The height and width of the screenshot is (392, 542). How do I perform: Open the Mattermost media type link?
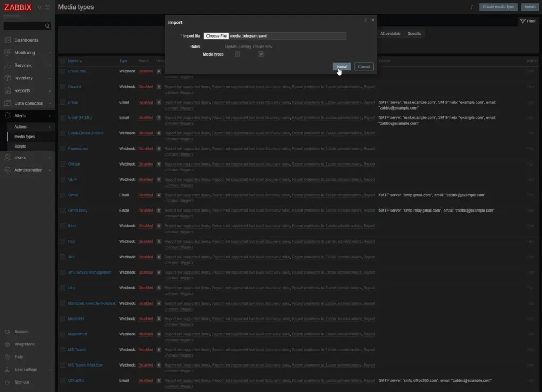(77, 334)
